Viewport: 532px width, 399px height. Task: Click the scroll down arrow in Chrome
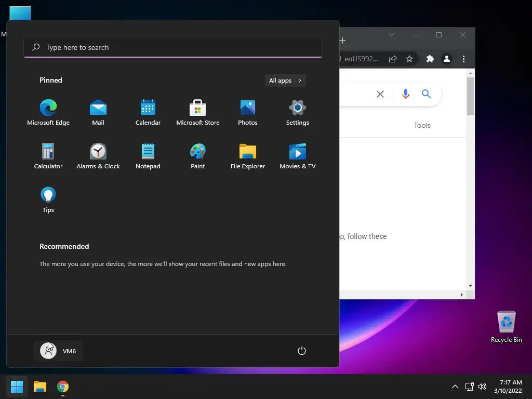[x=470, y=286]
